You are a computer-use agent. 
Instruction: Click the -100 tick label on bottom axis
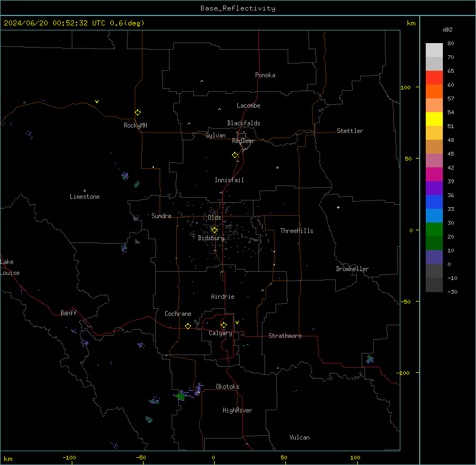(69, 457)
